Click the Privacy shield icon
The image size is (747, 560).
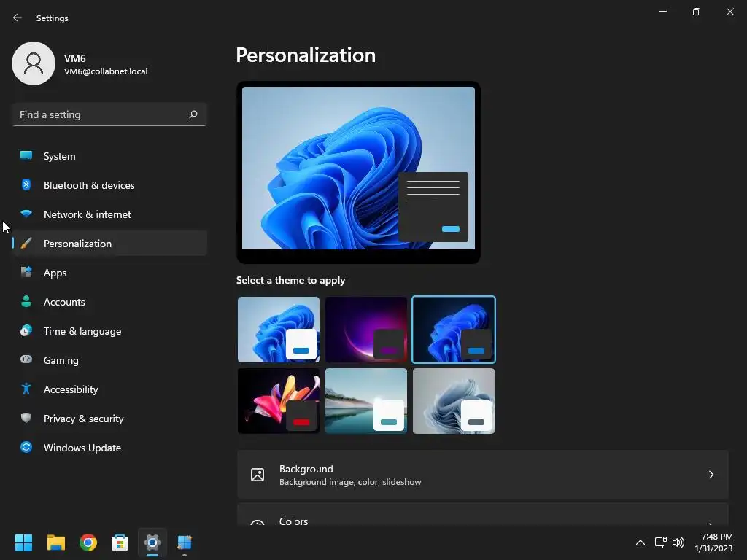tap(26, 418)
